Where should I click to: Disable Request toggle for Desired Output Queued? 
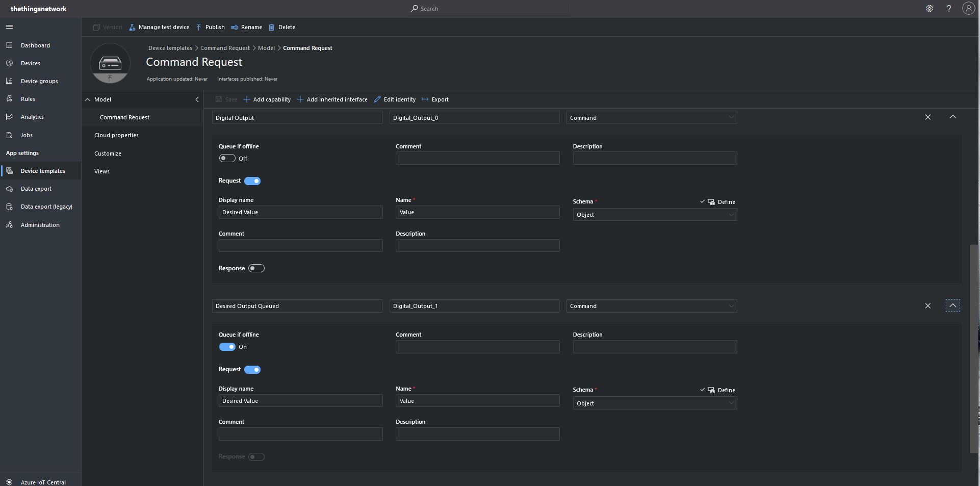point(252,370)
